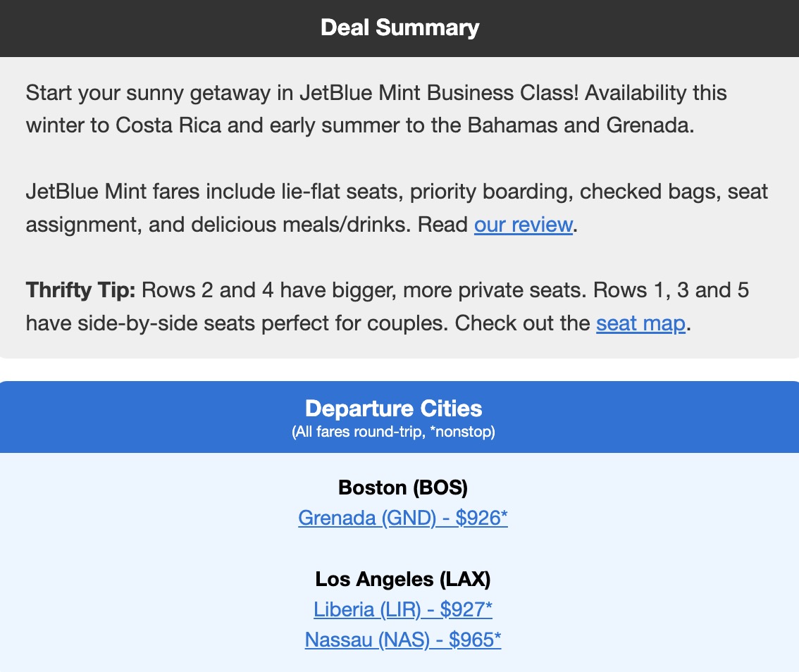Image resolution: width=799 pixels, height=672 pixels.
Task: Open the Liberia (LIR) $927 fare link
Action: click(403, 609)
